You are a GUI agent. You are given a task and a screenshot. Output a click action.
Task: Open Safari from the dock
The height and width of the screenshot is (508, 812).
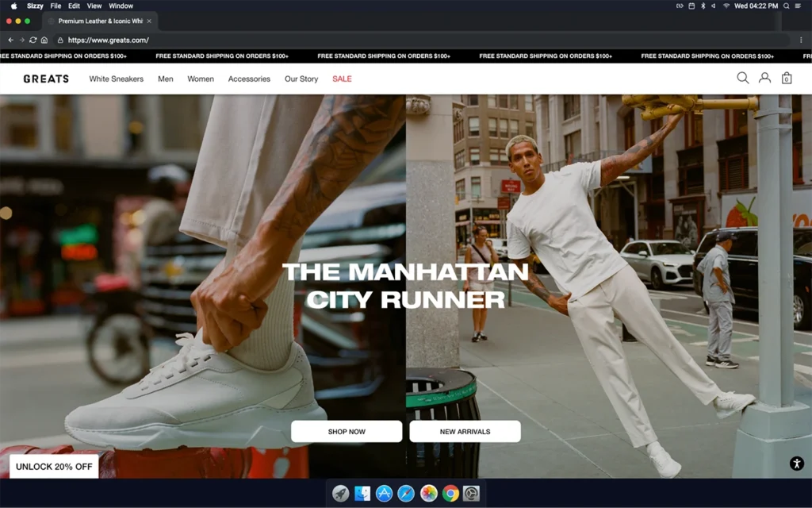[x=406, y=494]
